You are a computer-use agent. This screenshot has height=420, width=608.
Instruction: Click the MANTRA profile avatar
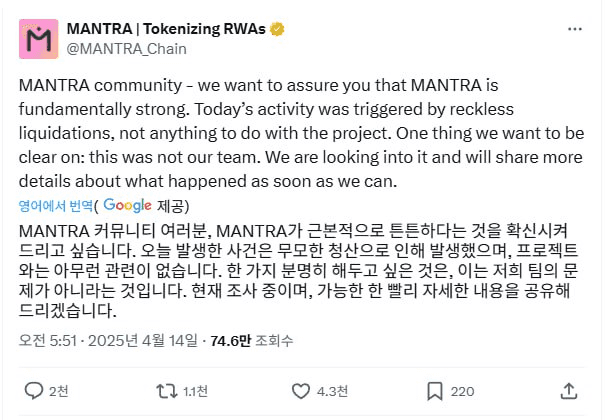point(40,37)
